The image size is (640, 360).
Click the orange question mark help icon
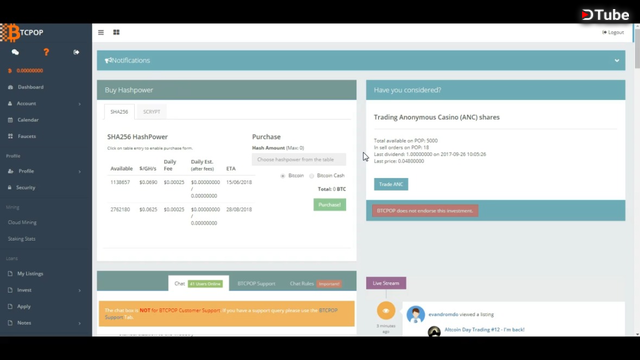(x=46, y=52)
